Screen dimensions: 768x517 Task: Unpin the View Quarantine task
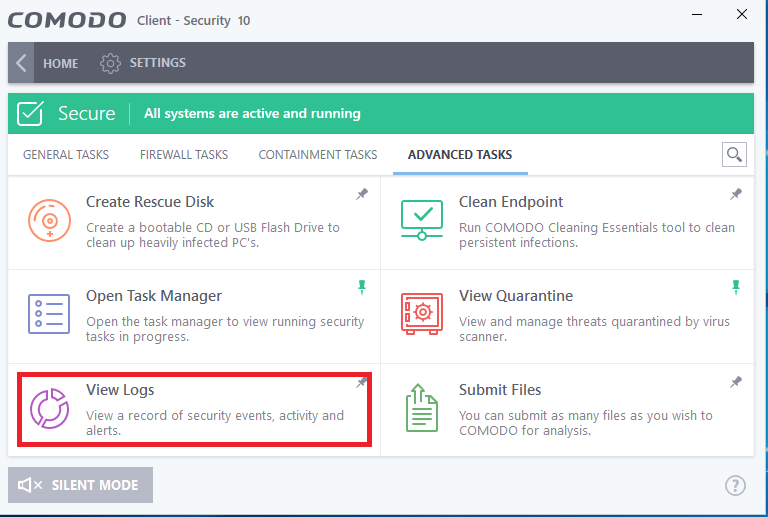coord(736,287)
